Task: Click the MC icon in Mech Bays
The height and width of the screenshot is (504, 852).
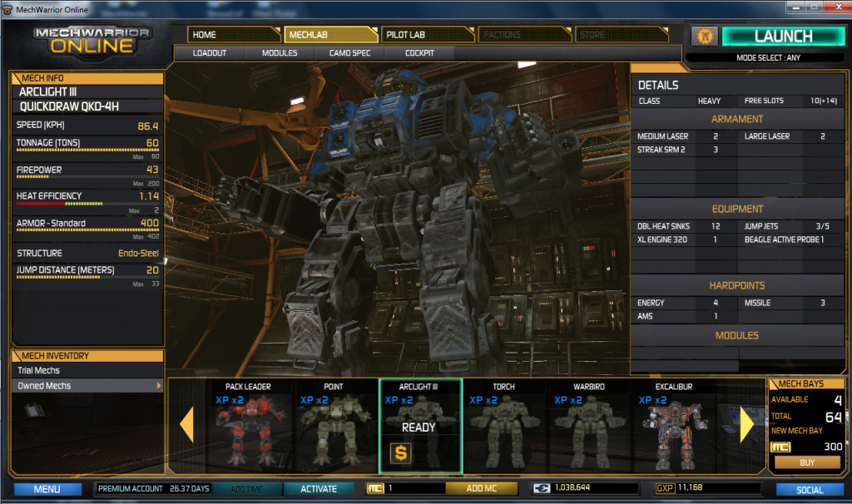Action: [781, 447]
